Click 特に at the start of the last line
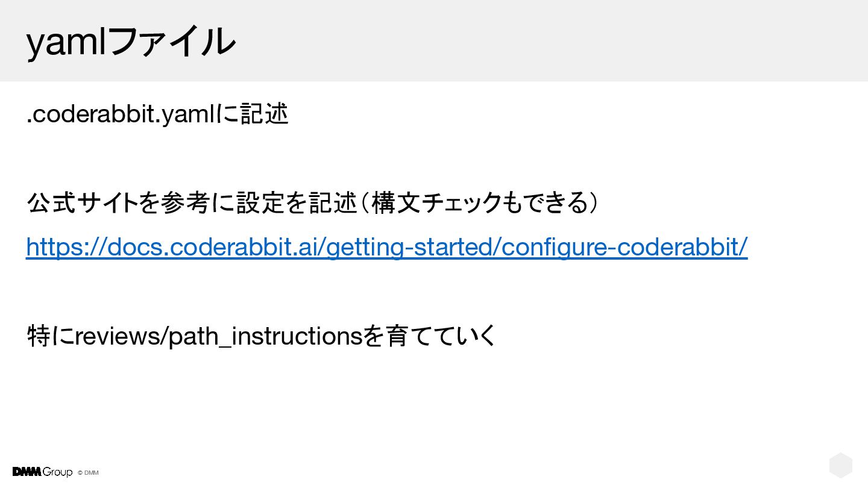868x488 pixels. click(x=51, y=336)
